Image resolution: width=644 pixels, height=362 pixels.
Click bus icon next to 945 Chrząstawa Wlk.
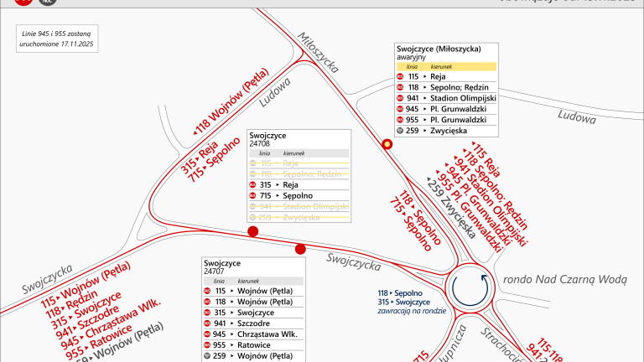(209, 334)
